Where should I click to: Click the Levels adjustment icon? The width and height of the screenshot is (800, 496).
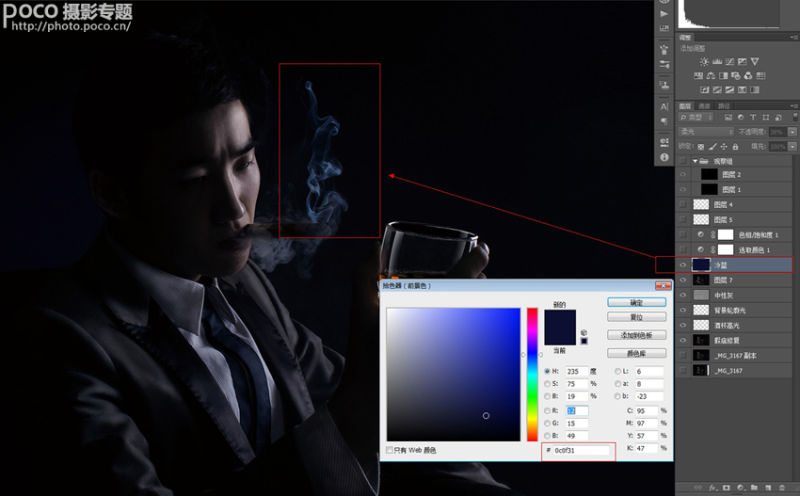coord(718,62)
